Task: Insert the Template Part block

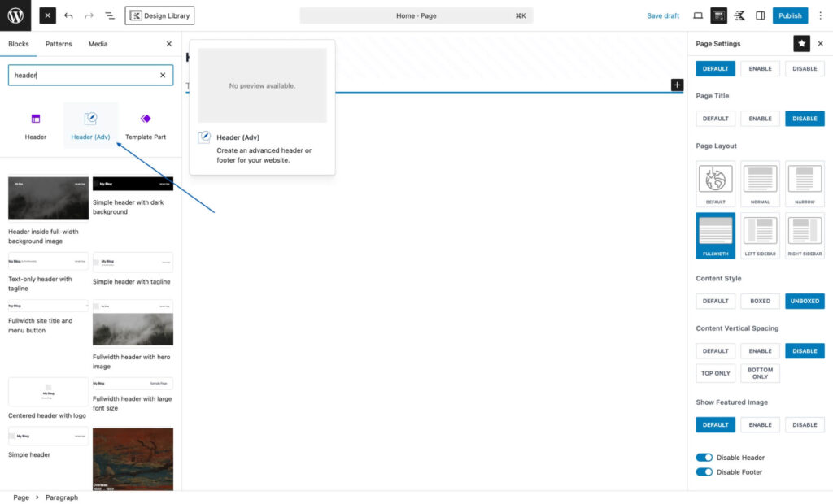Action: [146, 125]
